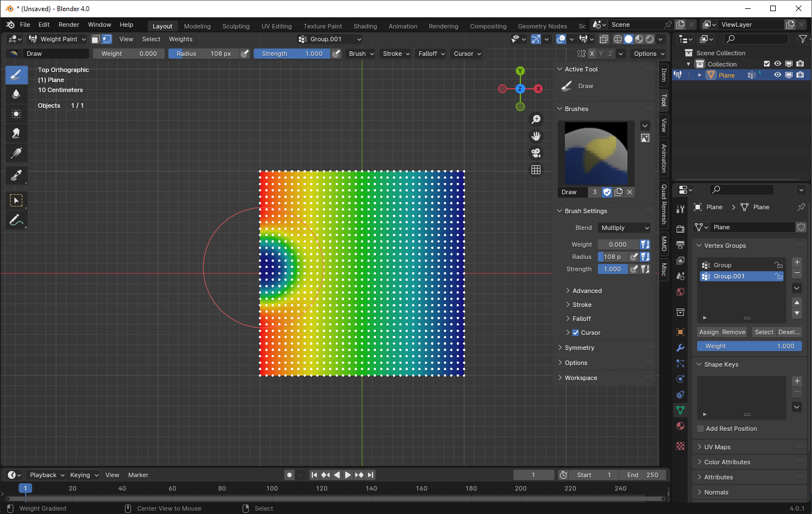
Task: Switch to wireframe viewport shading
Action: (x=618, y=39)
